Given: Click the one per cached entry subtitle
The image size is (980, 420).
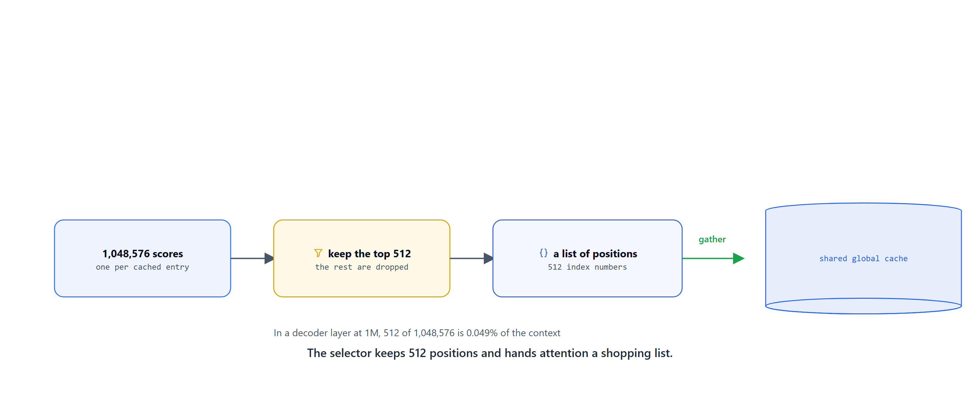Looking at the screenshot, I should 143,267.
